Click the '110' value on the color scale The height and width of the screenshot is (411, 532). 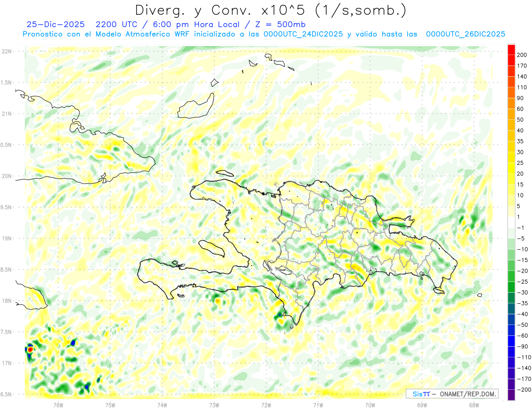point(522,87)
